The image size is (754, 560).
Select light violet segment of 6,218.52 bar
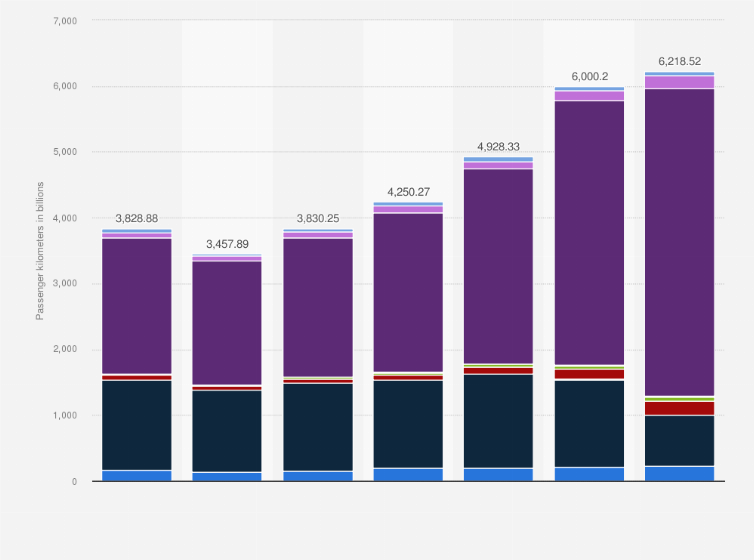pyautogui.click(x=679, y=82)
